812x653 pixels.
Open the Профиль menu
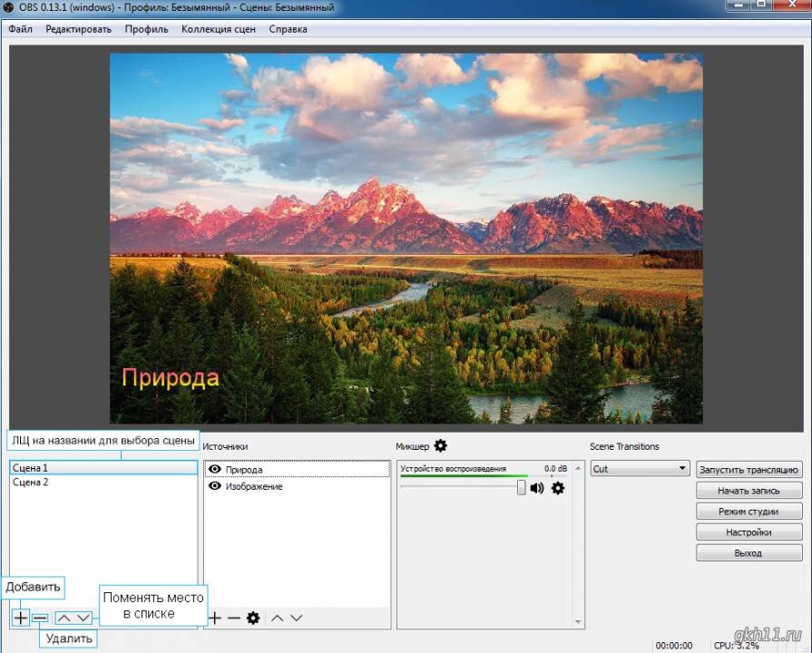pos(146,29)
